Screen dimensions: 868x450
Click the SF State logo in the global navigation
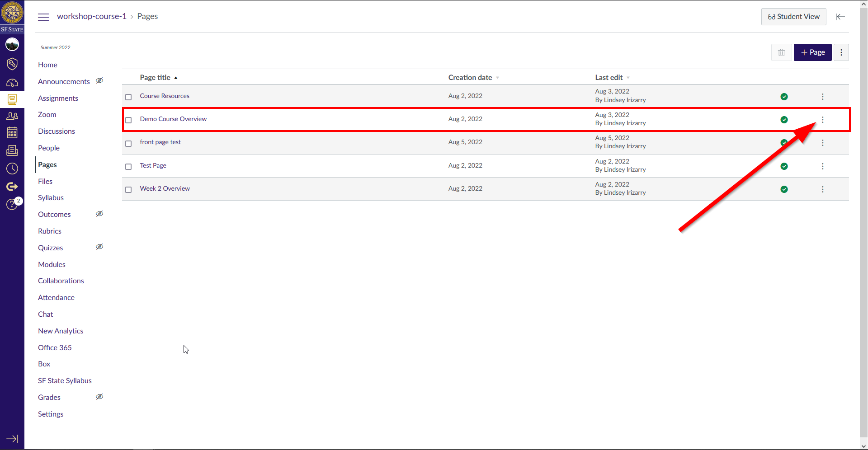click(12, 17)
